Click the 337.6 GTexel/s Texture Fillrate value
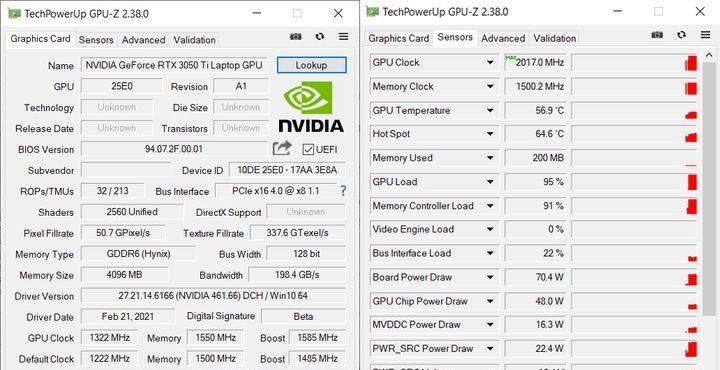This screenshot has height=370, width=720. [x=298, y=233]
